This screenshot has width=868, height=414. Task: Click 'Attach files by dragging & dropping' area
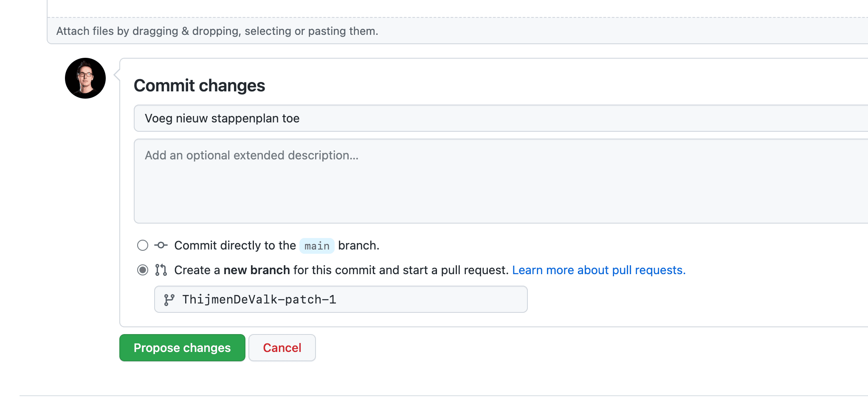[x=458, y=31]
